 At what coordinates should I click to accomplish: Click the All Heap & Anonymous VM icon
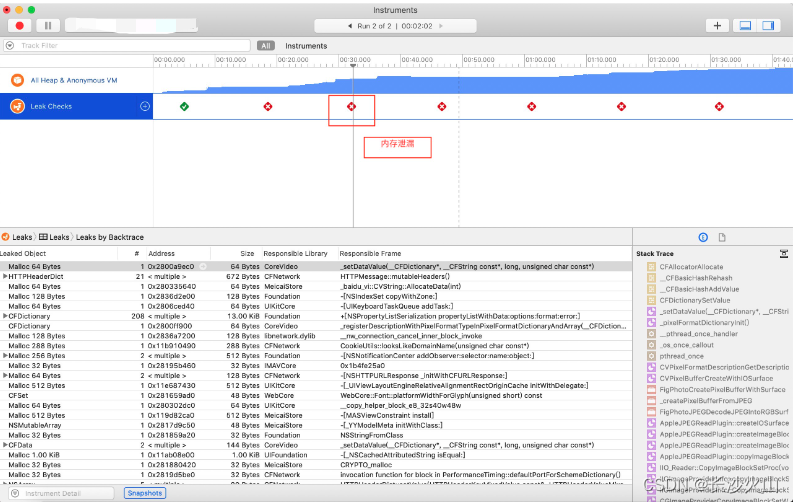(x=18, y=80)
